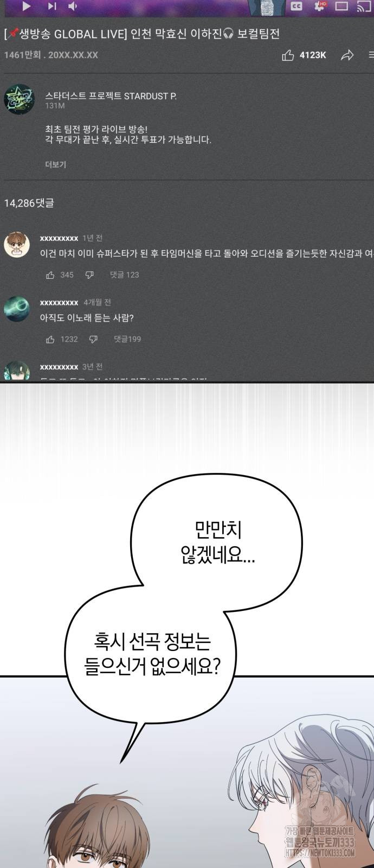
Task: Open the STARDUST P. channel avatar
Action: 19,99
